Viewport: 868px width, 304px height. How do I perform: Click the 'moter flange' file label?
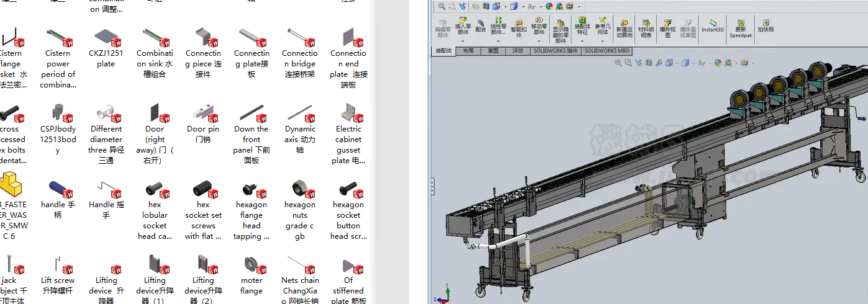pyautogui.click(x=251, y=285)
